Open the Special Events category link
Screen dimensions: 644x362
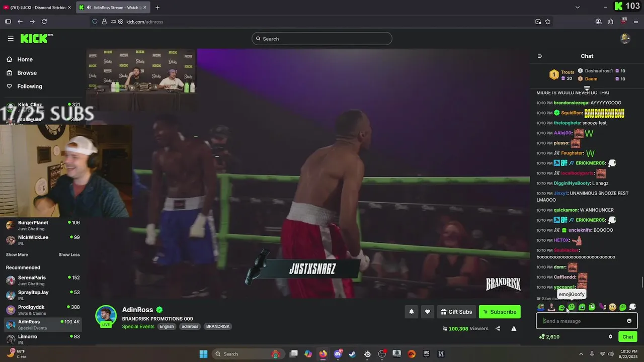tap(138, 326)
